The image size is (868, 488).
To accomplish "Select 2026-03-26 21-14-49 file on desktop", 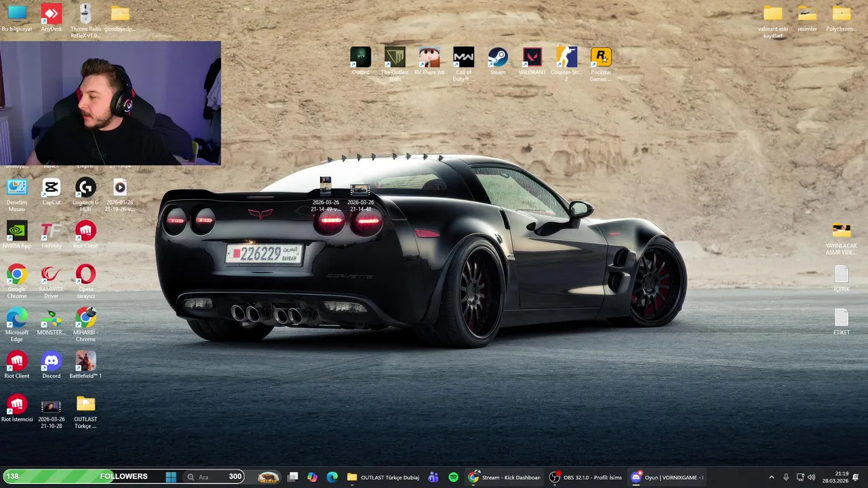I will (325, 195).
